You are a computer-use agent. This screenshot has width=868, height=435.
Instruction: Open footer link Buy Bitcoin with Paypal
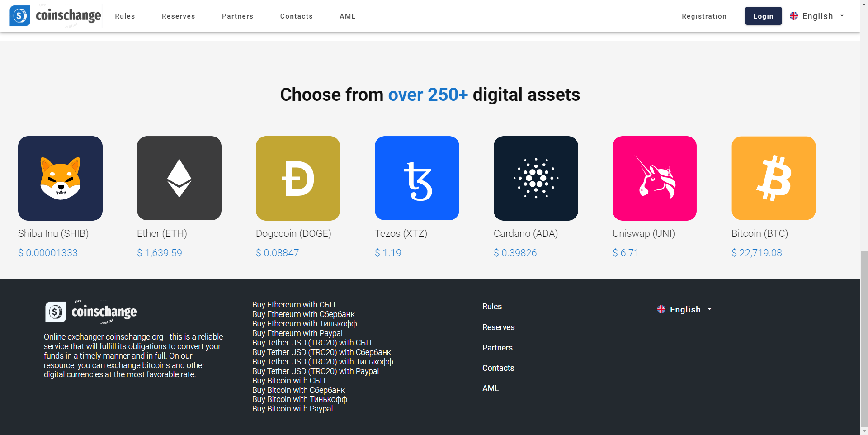(292, 409)
